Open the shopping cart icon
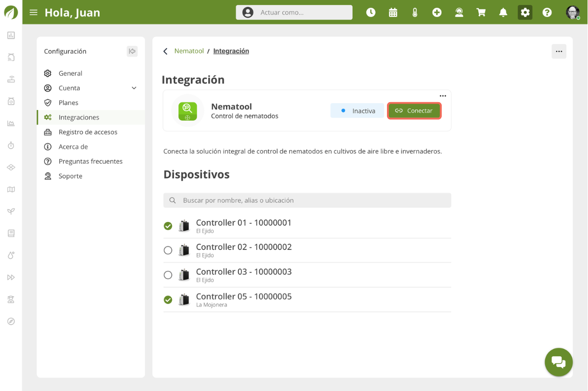 click(x=481, y=12)
